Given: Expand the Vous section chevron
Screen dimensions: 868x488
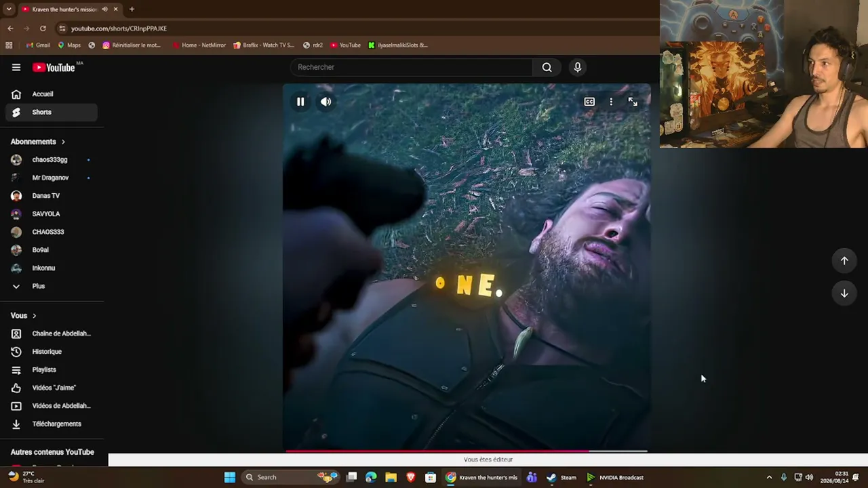Looking at the screenshot, I should (x=34, y=316).
